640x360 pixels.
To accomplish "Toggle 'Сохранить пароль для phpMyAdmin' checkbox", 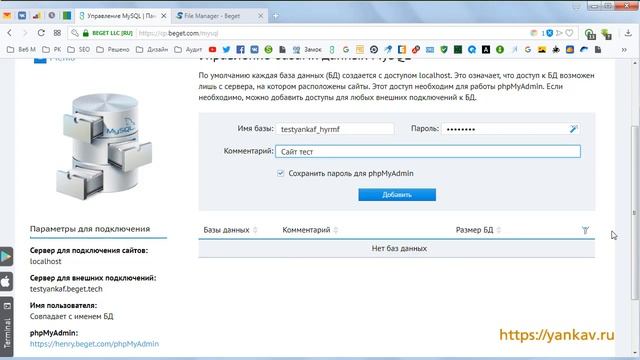I will click(x=280, y=173).
